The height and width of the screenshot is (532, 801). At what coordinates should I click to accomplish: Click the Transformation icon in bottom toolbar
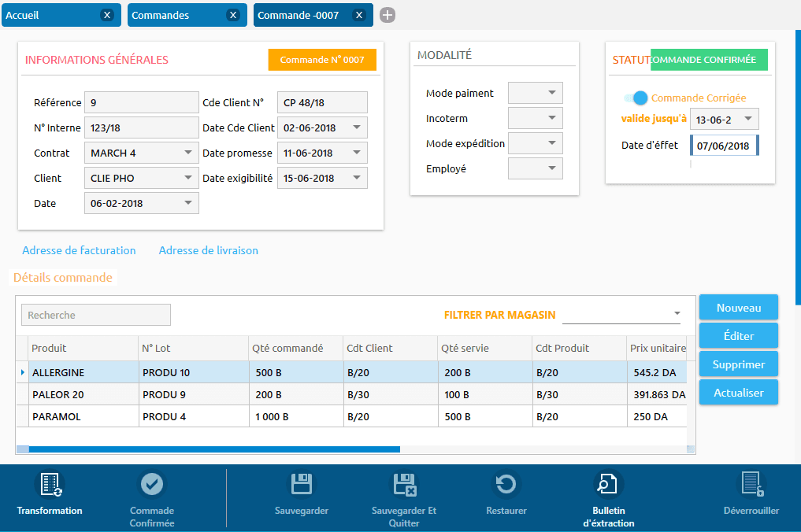(50, 484)
